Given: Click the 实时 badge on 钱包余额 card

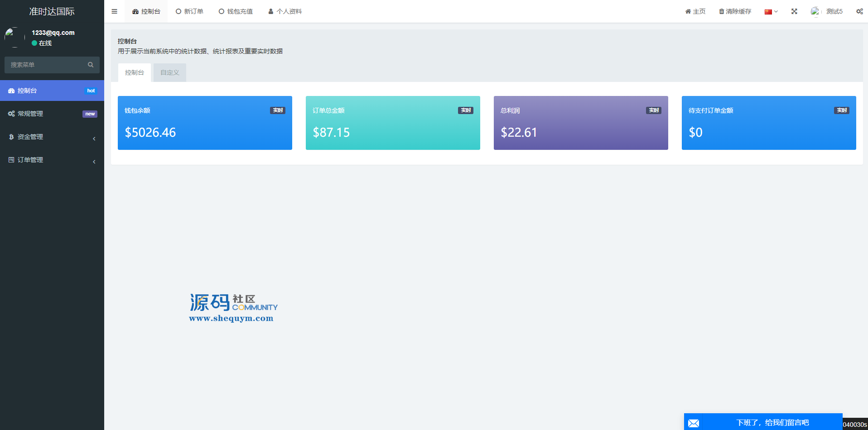Looking at the screenshot, I should (278, 110).
